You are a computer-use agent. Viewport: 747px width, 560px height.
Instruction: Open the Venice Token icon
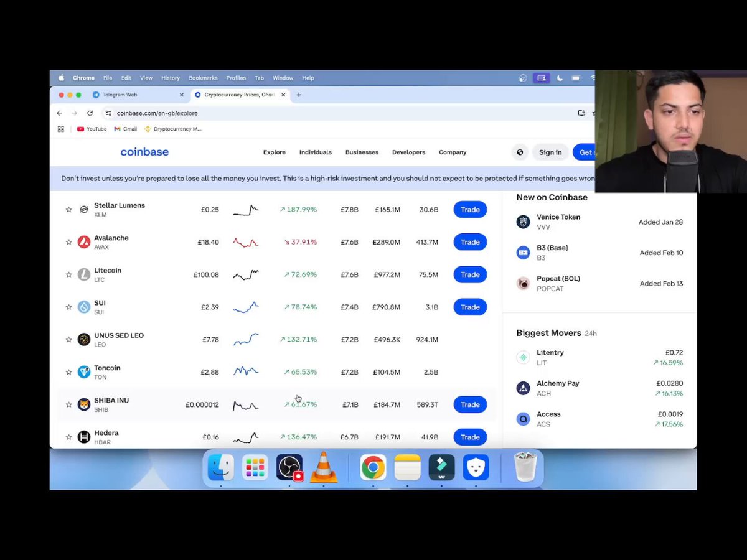(523, 222)
